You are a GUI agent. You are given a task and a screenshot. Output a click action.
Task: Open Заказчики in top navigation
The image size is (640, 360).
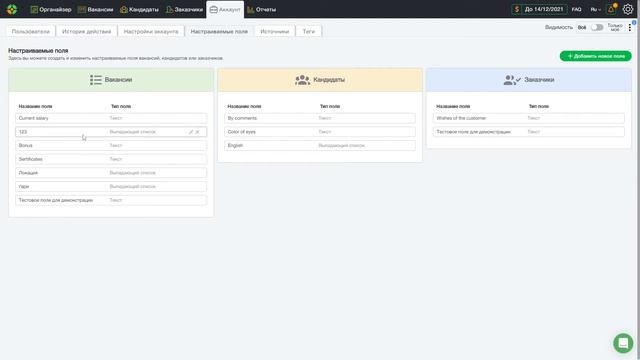tap(184, 9)
